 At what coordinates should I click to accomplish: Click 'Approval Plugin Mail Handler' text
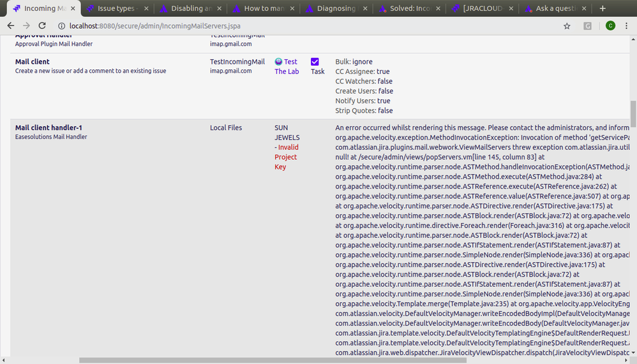click(x=54, y=44)
